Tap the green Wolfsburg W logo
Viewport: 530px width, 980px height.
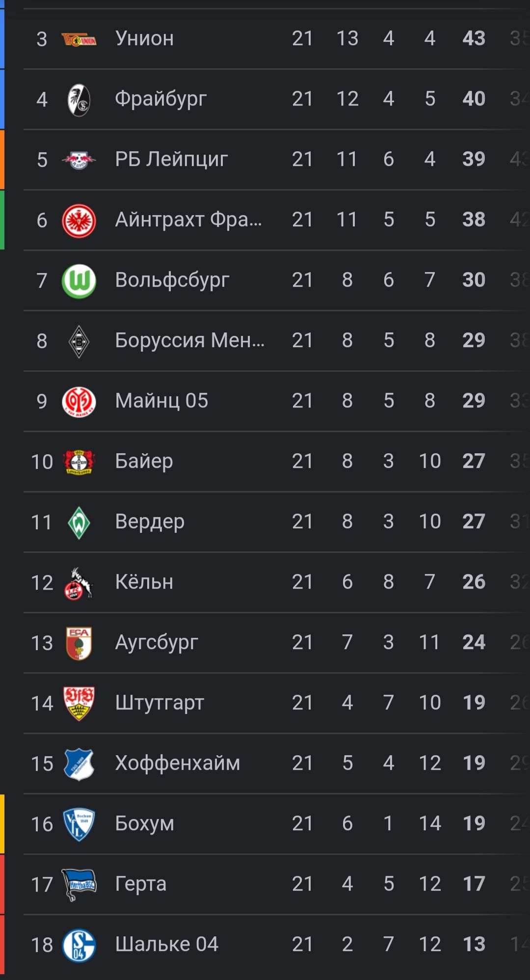pyautogui.click(x=79, y=281)
